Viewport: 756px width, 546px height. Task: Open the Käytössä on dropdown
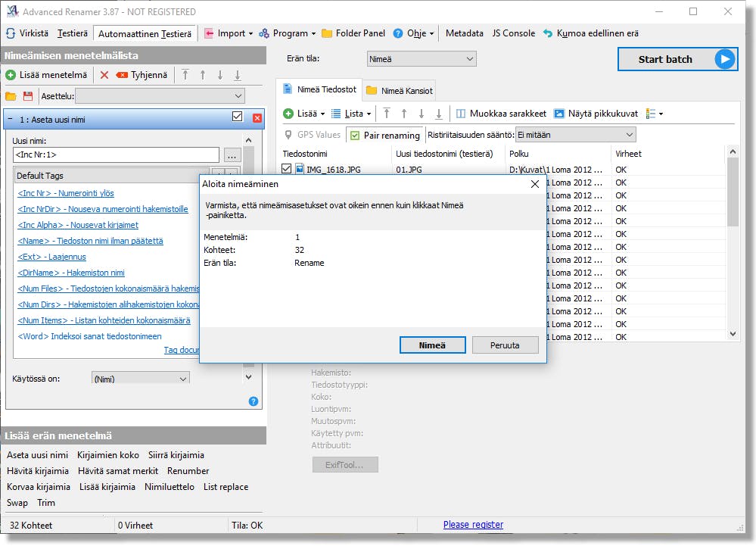pyautogui.click(x=140, y=379)
